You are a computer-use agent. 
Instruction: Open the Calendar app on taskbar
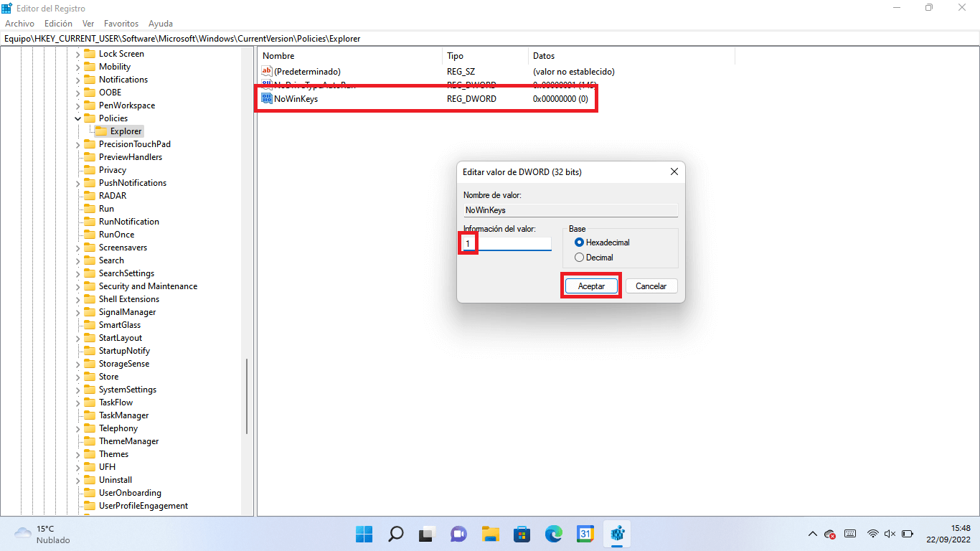click(x=585, y=534)
